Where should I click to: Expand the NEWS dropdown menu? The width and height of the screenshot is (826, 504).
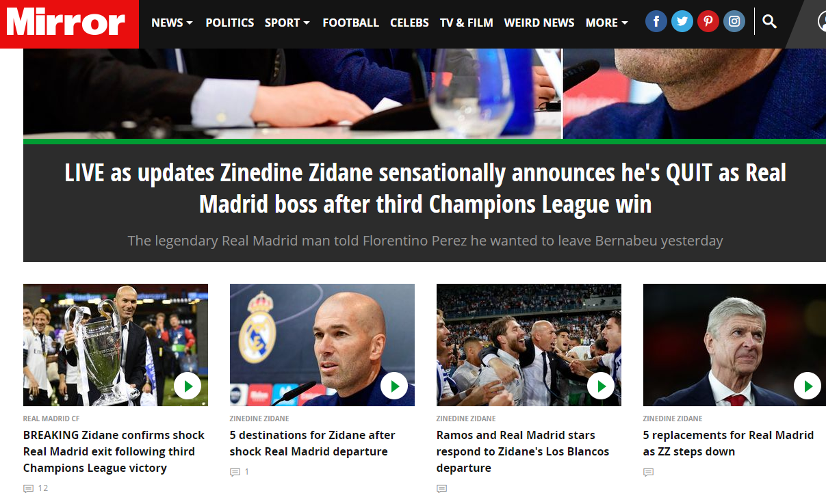pos(172,23)
